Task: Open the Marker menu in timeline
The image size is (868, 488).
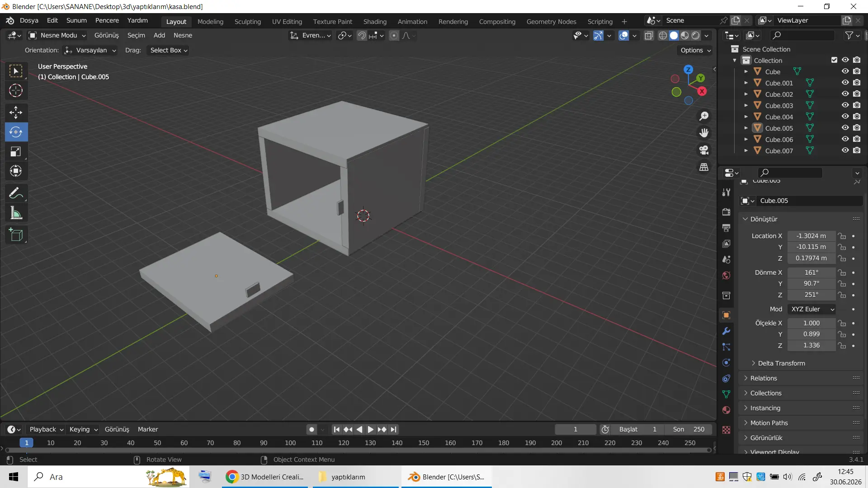Action: pos(148,429)
